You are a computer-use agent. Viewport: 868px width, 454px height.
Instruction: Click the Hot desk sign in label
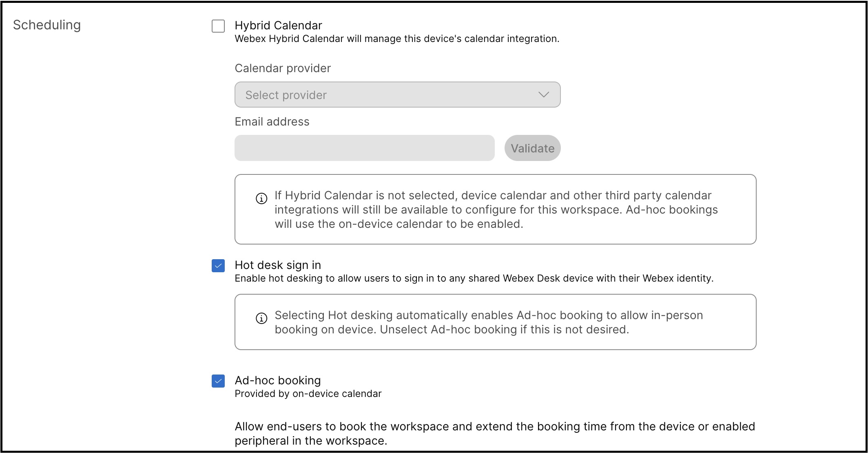[278, 265]
